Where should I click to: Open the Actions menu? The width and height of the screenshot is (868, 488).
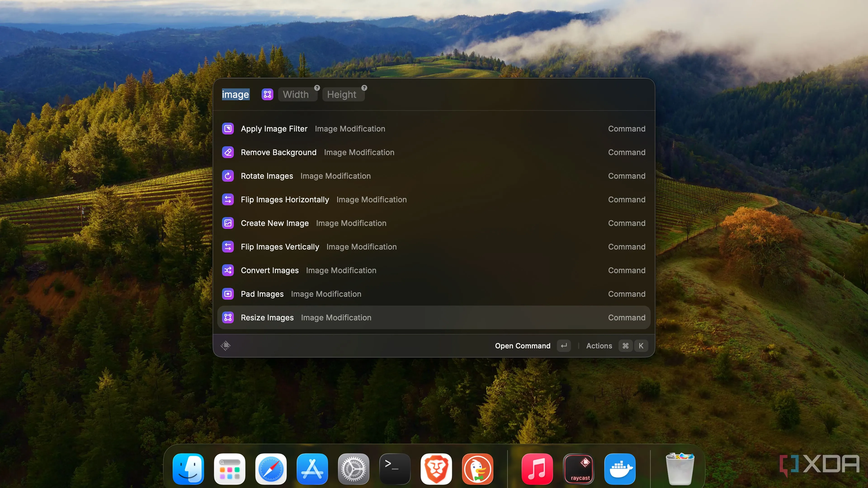click(x=599, y=345)
